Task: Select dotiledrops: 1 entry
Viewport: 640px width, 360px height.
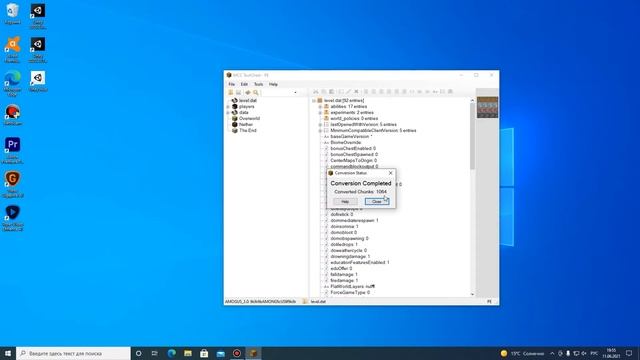Action: (344, 244)
